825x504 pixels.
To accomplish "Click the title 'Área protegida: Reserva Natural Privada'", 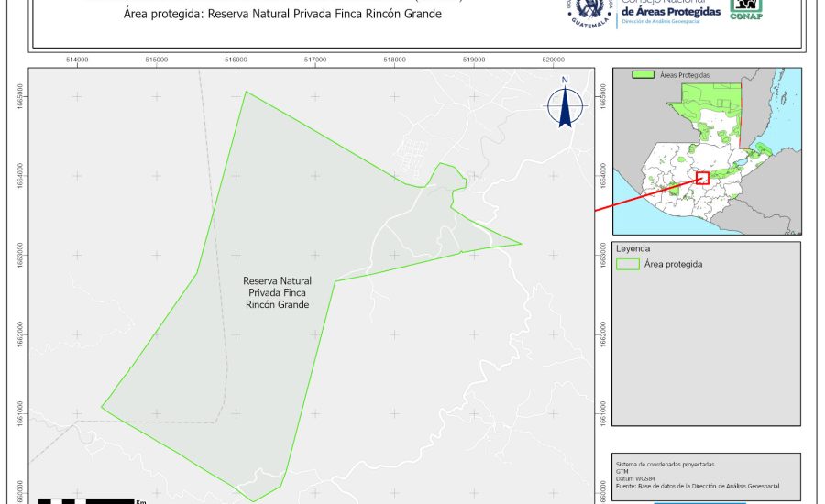I will pos(282,14).
